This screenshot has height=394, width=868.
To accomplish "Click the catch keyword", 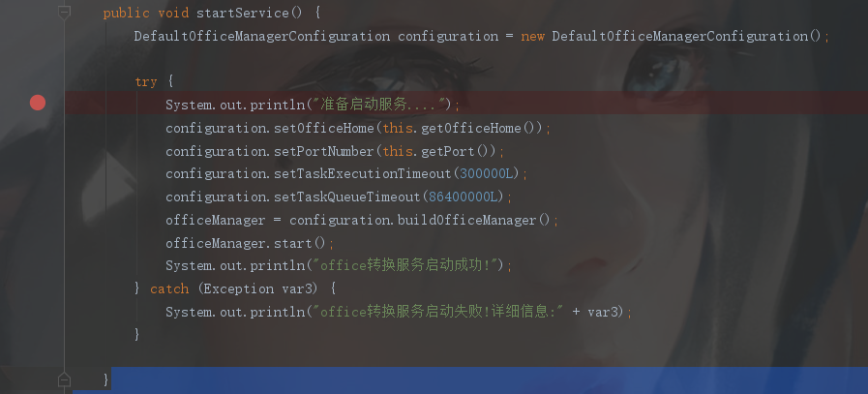I will tap(169, 288).
